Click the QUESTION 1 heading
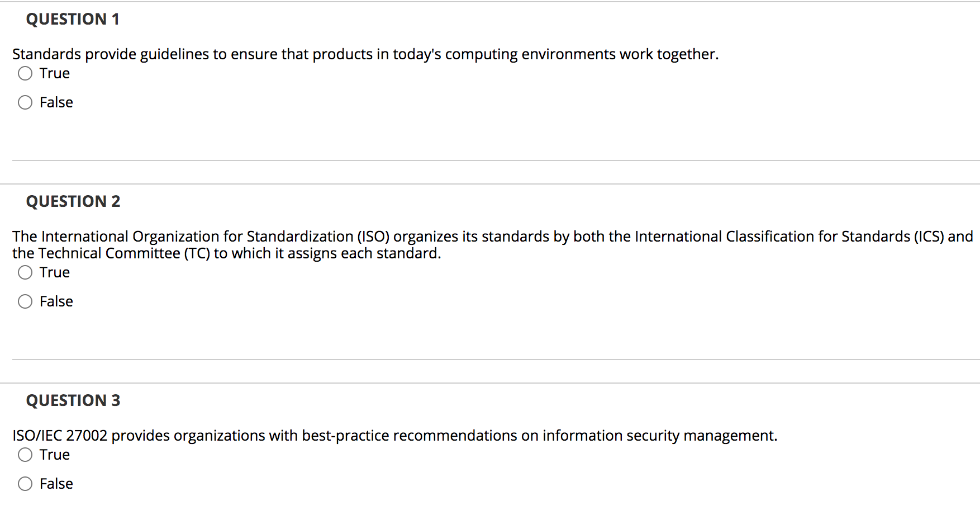Image resolution: width=980 pixels, height=510 pixels. [x=73, y=20]
